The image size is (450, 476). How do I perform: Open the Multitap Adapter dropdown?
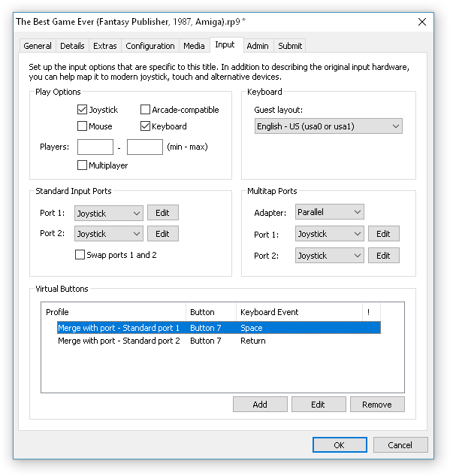click(x=330, y=212)
